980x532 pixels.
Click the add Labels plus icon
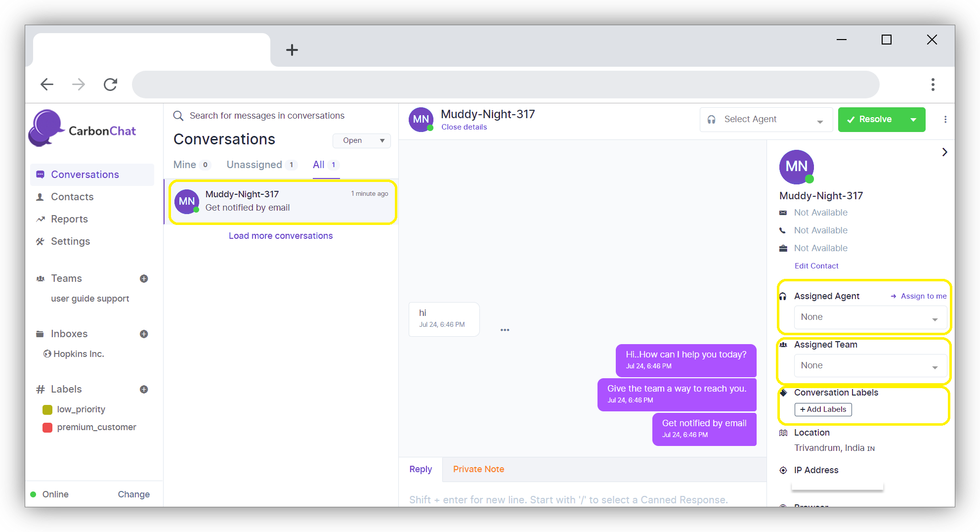tap(144, 390)
